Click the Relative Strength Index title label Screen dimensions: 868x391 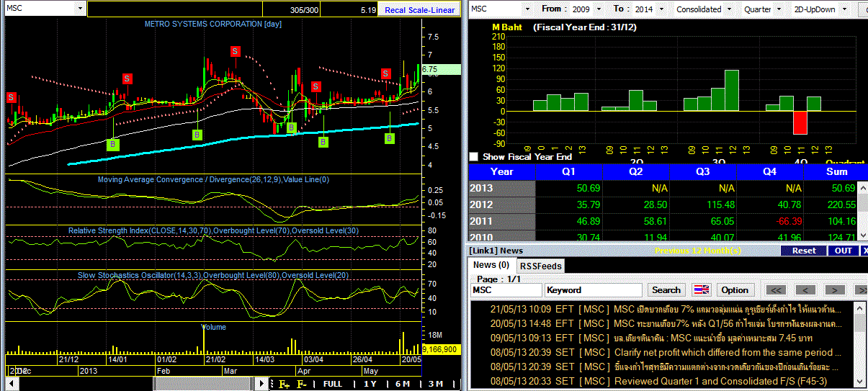click(213, 230)
